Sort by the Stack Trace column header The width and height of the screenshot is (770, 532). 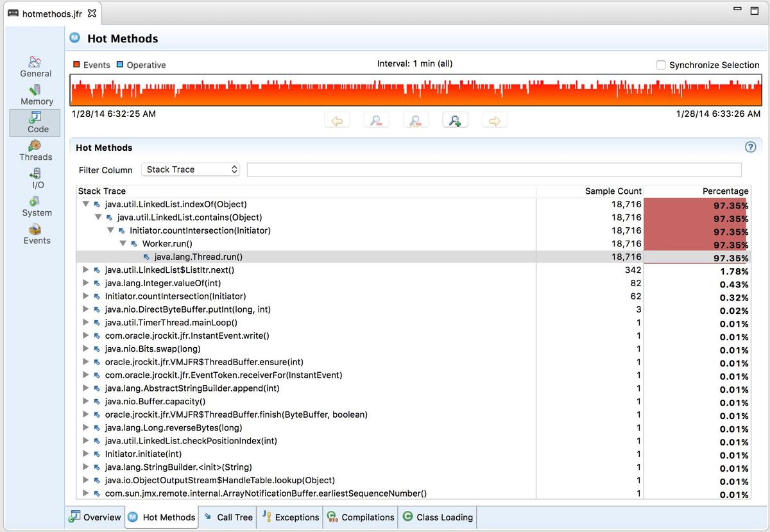pyautogui.click(x=305, y=191)
